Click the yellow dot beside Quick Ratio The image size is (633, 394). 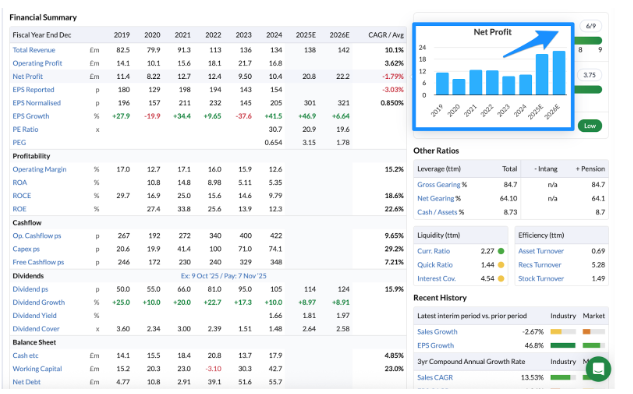501,265
